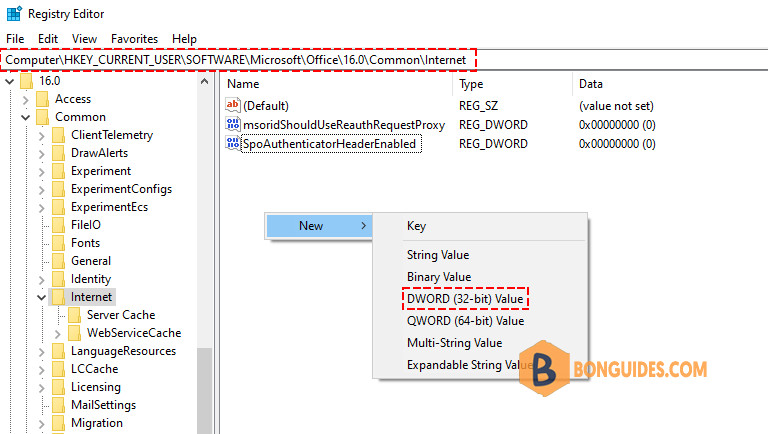Expand the DrawAlerts key
The image size is (768, 434).
click(42, 154)
